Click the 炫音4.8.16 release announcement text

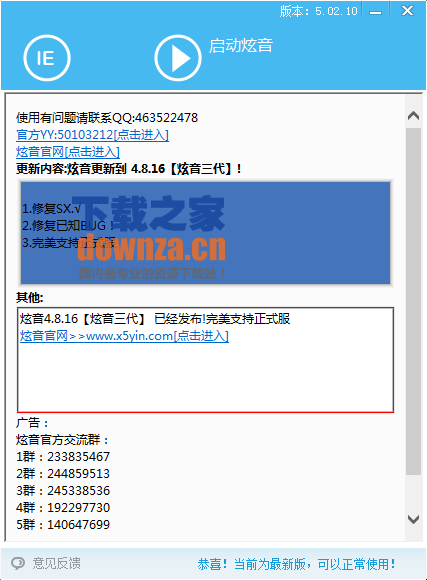tap(155, 319)
